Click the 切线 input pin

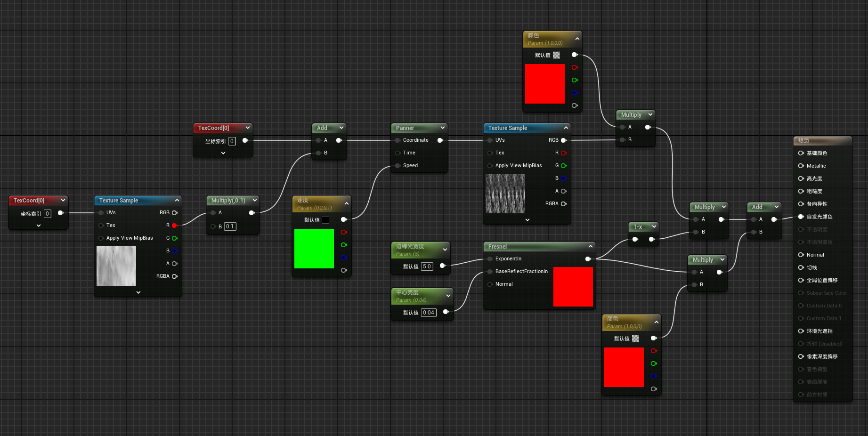[801, 267]
